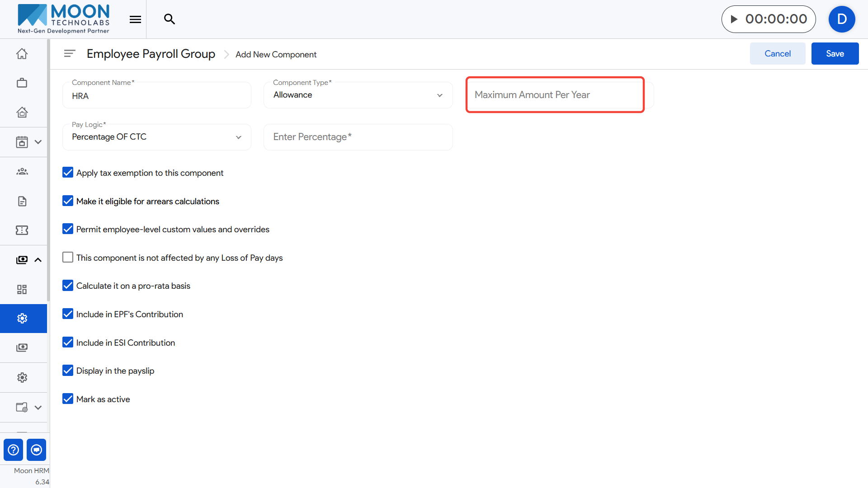Toggle the hamburger menu icon
Screen dimensions: 868x488
tap(135, 19)
